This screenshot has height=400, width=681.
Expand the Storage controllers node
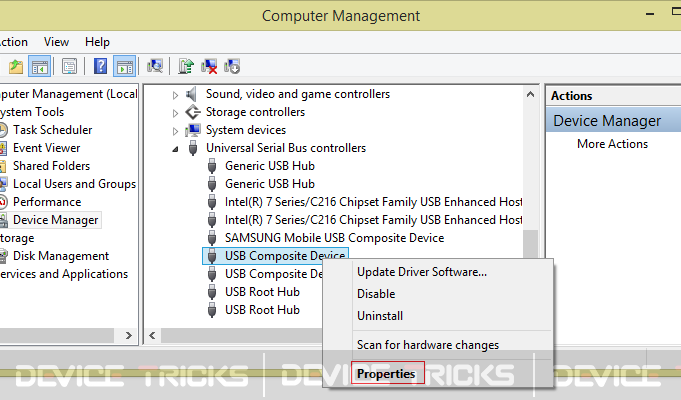coord(175,113)
